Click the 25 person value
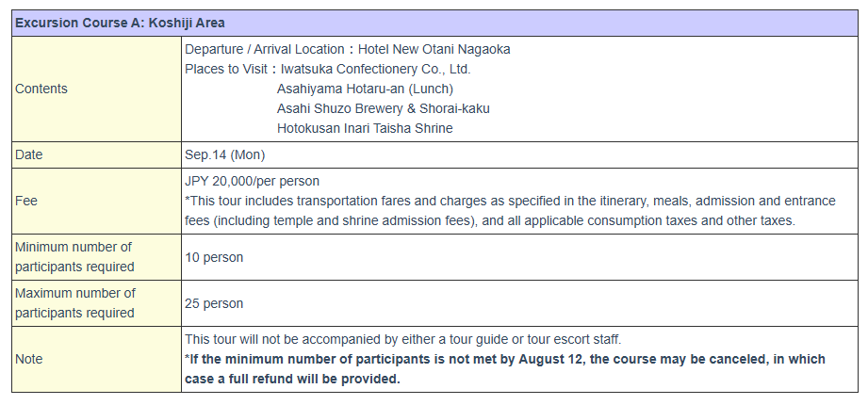Image resolution: width=868 pixels, height=405 pixels. 214,303
